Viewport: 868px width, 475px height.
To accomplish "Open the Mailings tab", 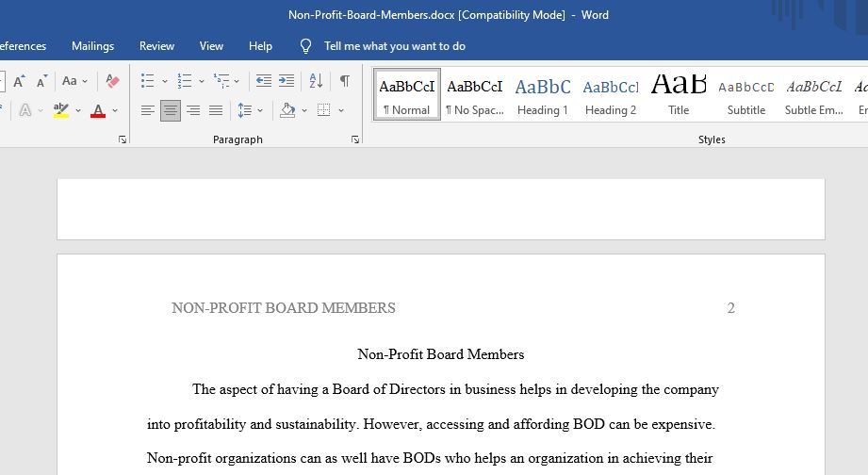I will [x=92, y=46].
